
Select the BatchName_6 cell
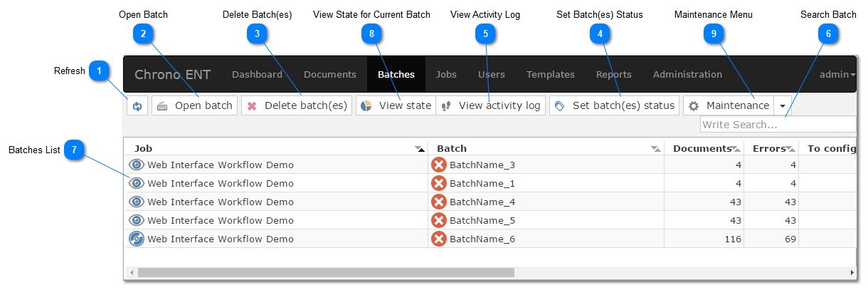pyautogui.click(x=546, y=239)
